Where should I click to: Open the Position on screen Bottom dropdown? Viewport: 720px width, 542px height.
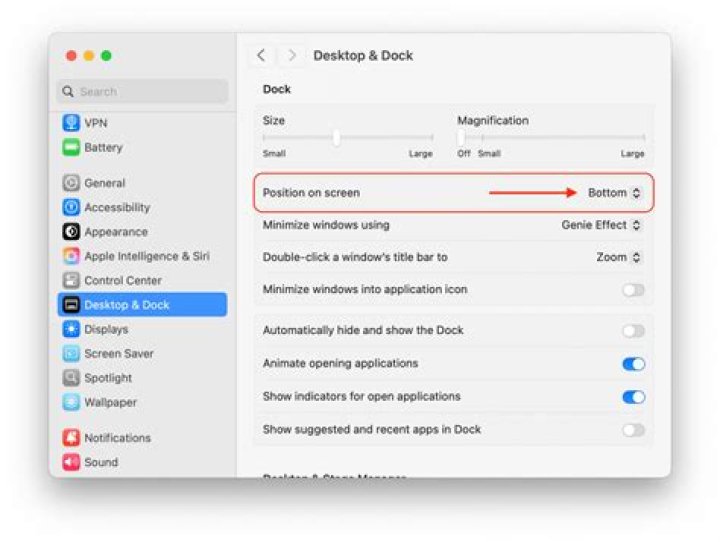coord(614,193)
